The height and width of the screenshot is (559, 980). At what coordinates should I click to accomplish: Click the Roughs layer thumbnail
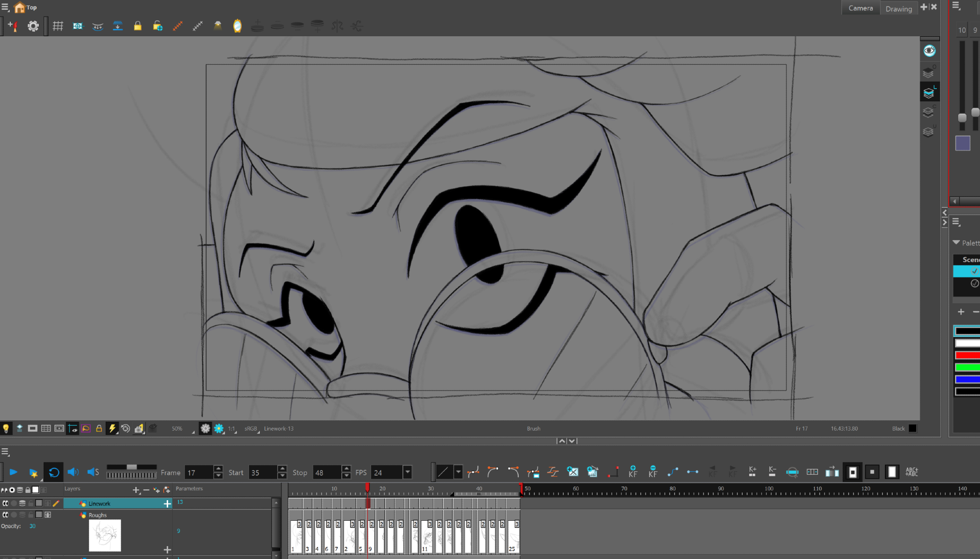click(x=105, y=535)
